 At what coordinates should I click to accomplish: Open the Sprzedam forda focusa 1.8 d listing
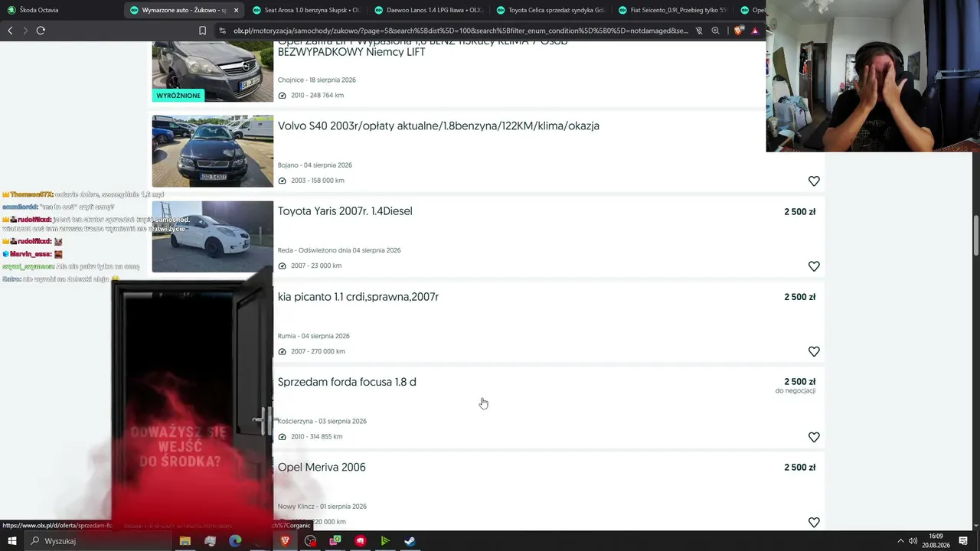[347, 382]
